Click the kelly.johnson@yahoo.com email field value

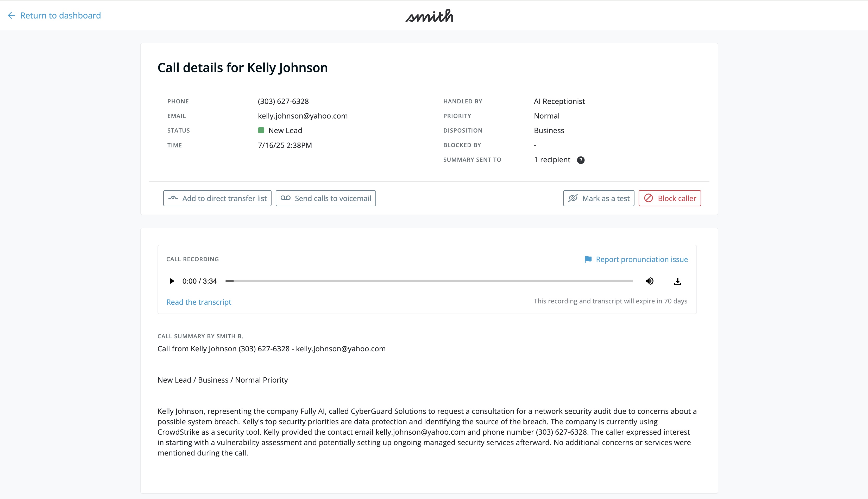pyautogui.click(x=303, y=116)
